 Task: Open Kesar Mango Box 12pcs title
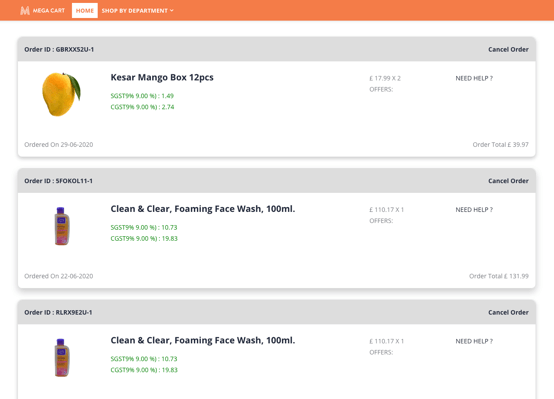click(x=162, y=77)
